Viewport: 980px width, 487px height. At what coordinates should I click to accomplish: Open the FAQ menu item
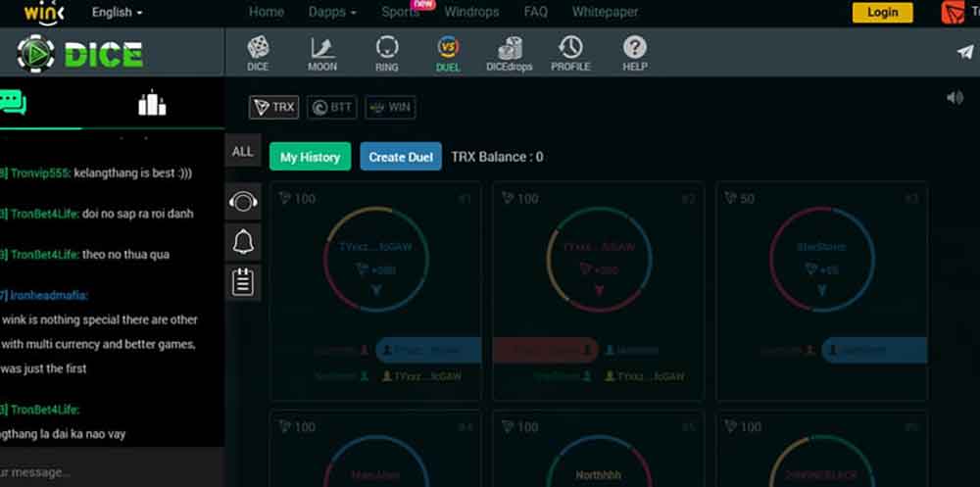536,12
